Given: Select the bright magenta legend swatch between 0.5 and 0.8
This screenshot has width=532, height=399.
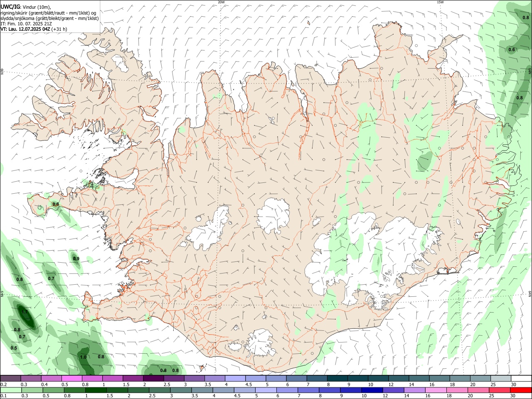Looking at the screenshot, I should tap(71, 378).
